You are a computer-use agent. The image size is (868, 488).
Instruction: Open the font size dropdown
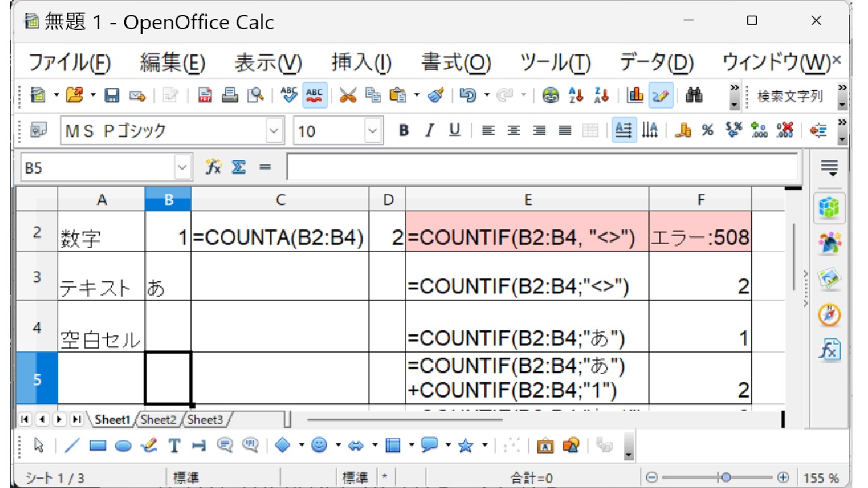(x=374, y=130)
